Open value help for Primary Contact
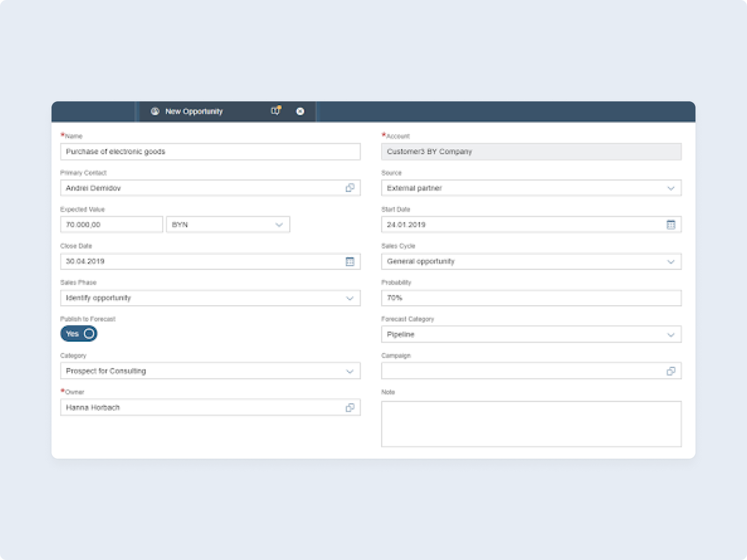The width and height of the screenshot is (747, 560). (350, 188)
